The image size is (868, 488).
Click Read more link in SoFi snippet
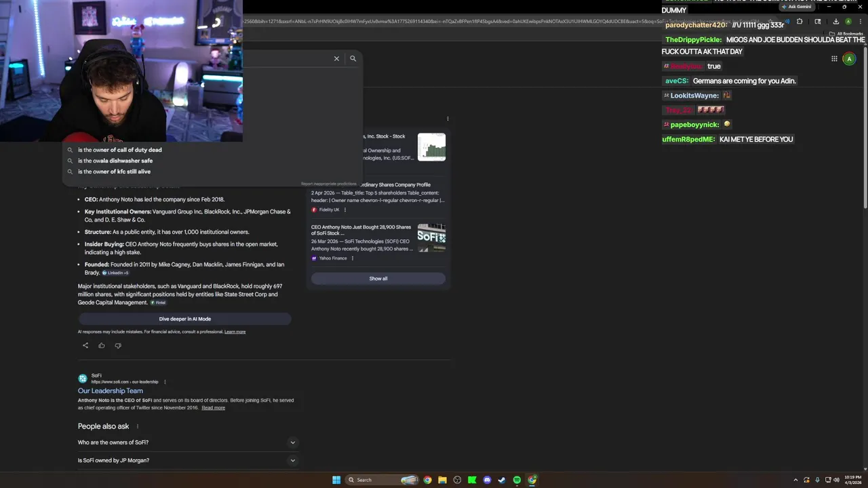point(213,407)
